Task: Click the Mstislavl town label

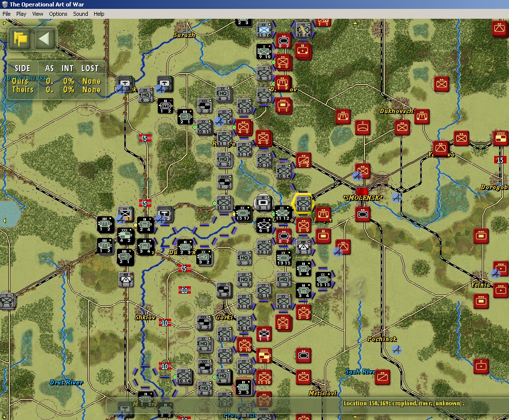Action: (323, 393)
